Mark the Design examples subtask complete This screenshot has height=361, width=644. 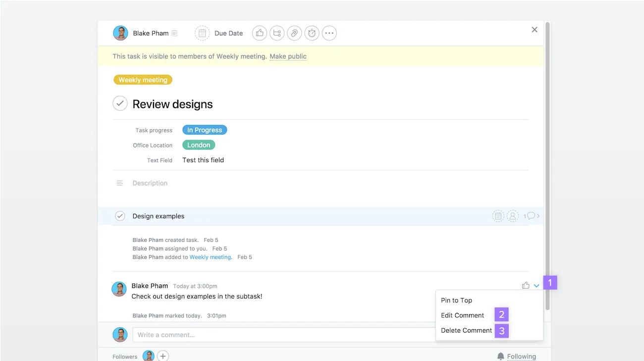pyautogui.click(x=120, y=216)
